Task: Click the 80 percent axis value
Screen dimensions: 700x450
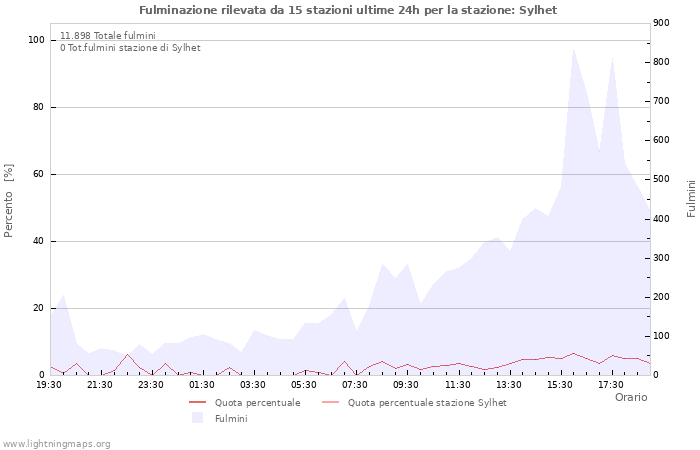Action: click(38, 107)
